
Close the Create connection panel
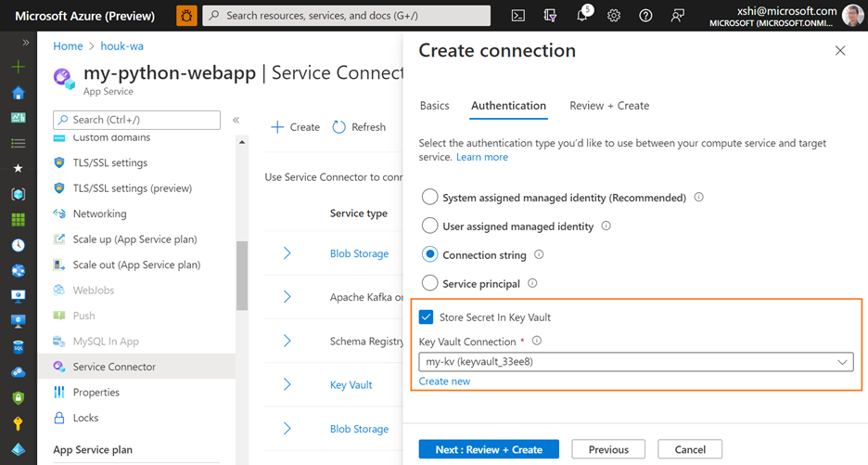pyautogui.click(x=840, y=50)
